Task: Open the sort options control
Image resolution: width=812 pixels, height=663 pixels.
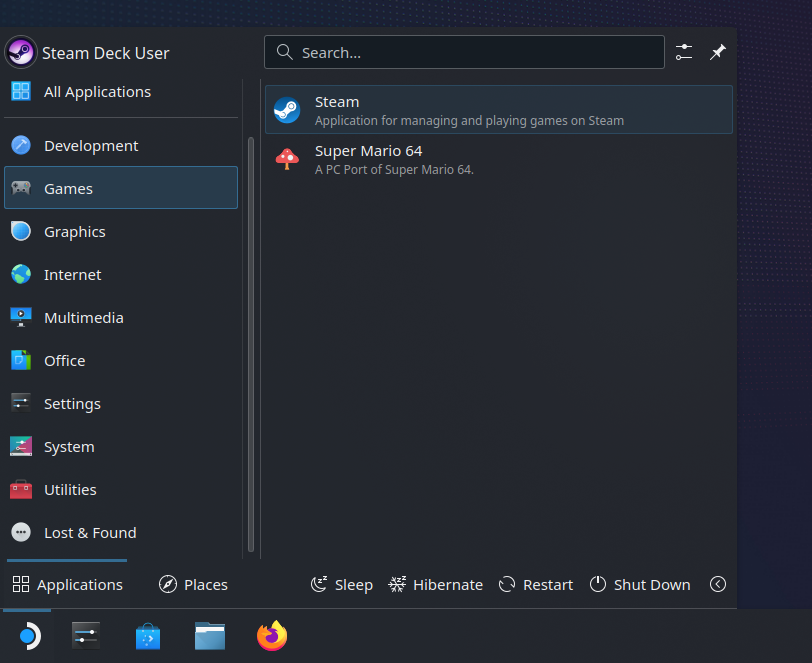Action: (x=684, y=52)
